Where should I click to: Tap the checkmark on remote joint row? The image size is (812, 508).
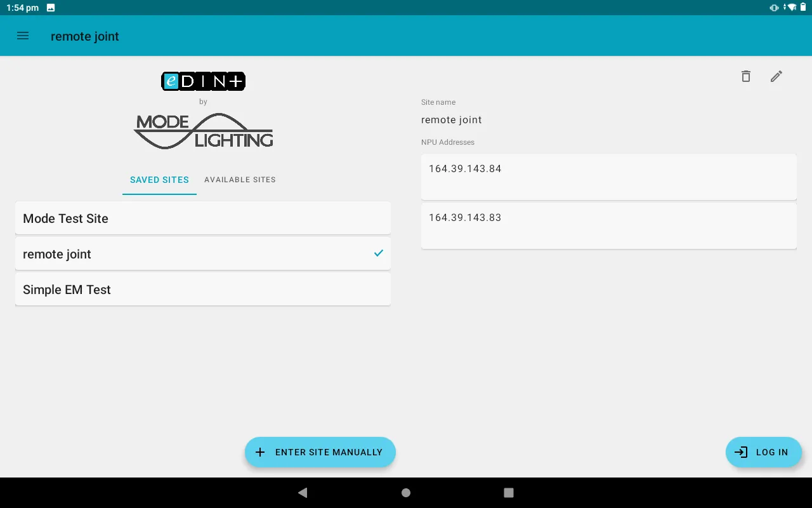coord(379,253)
